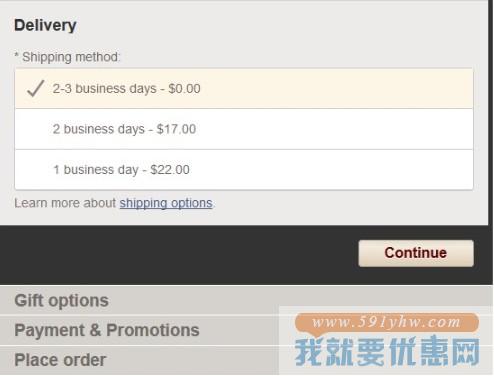Click the Learn more about text
Viewport: 494px width, 376px height.
65,203
